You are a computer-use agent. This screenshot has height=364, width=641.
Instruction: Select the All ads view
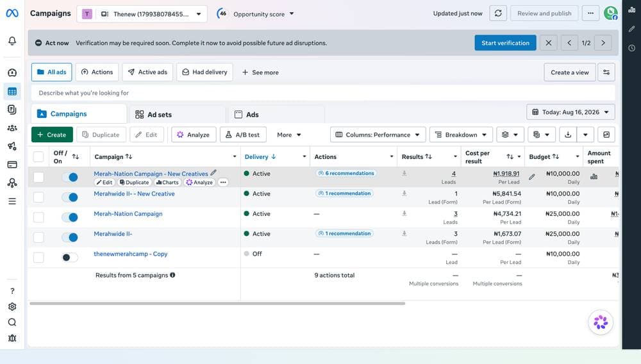coord(51,72)
